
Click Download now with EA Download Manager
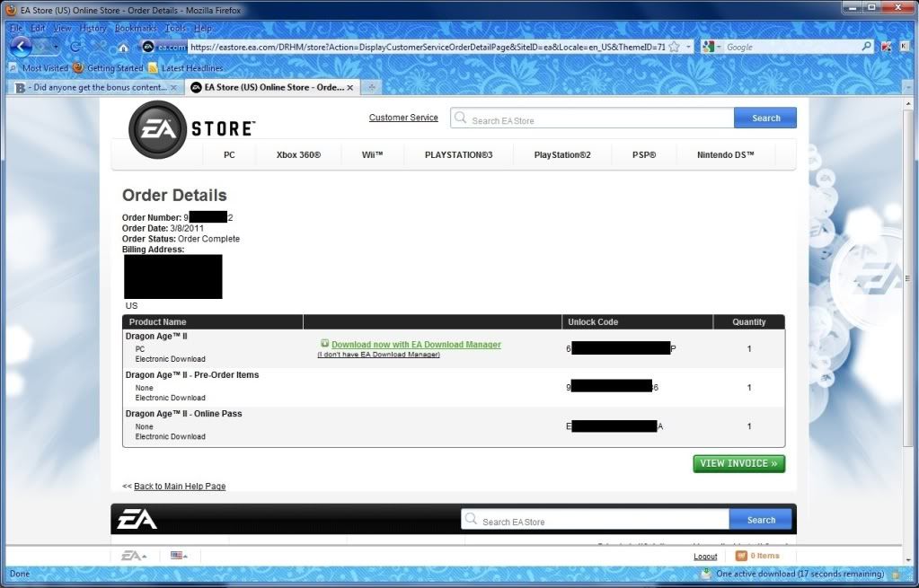pos(416,345)
